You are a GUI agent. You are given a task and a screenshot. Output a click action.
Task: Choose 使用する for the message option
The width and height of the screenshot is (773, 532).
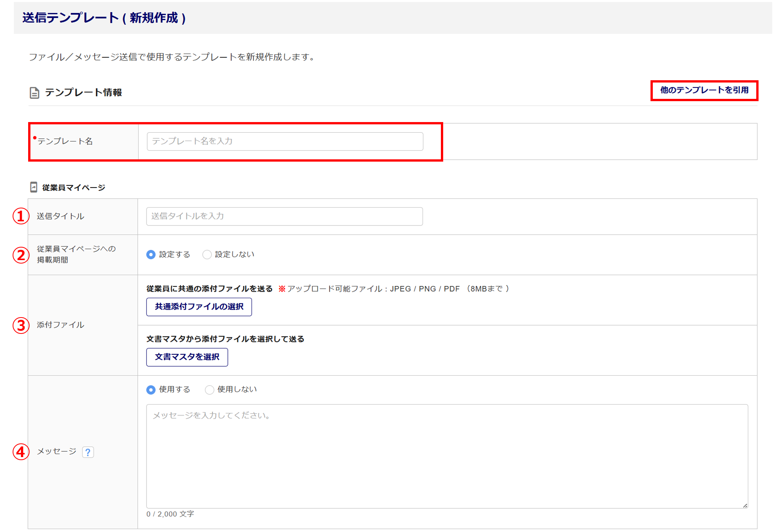tap(151, 389)
